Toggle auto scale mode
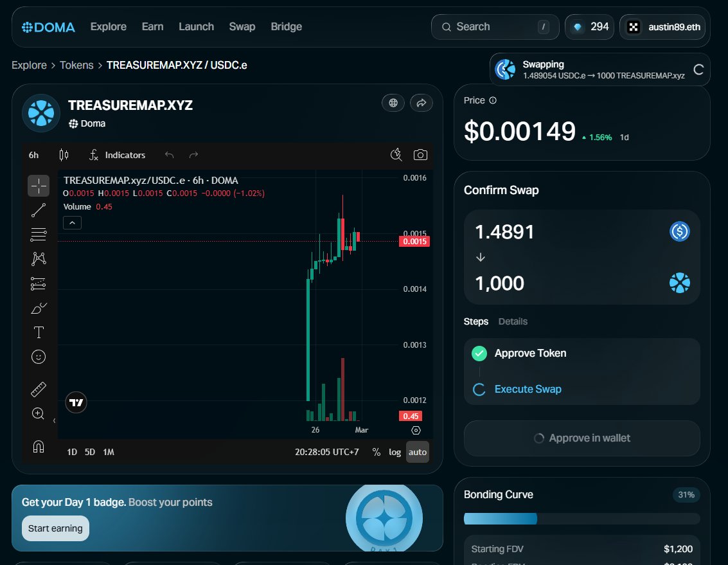 tap(418, 452)
